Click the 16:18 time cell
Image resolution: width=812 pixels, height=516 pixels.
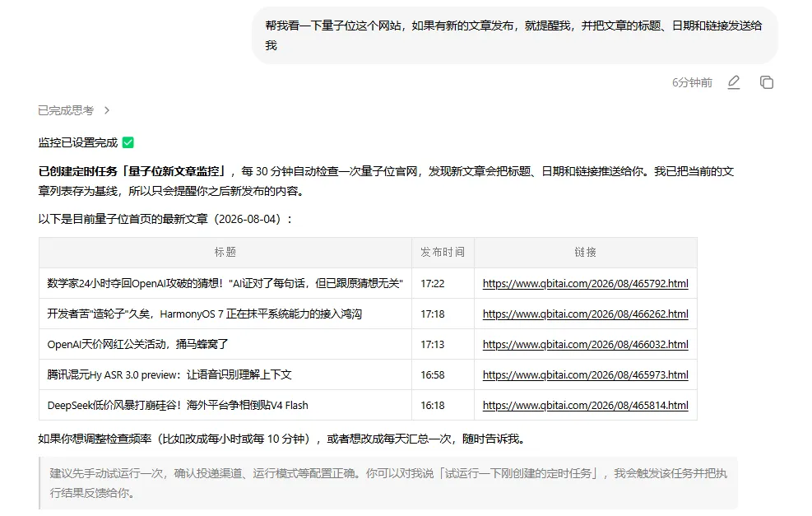[x=443, y=405]
